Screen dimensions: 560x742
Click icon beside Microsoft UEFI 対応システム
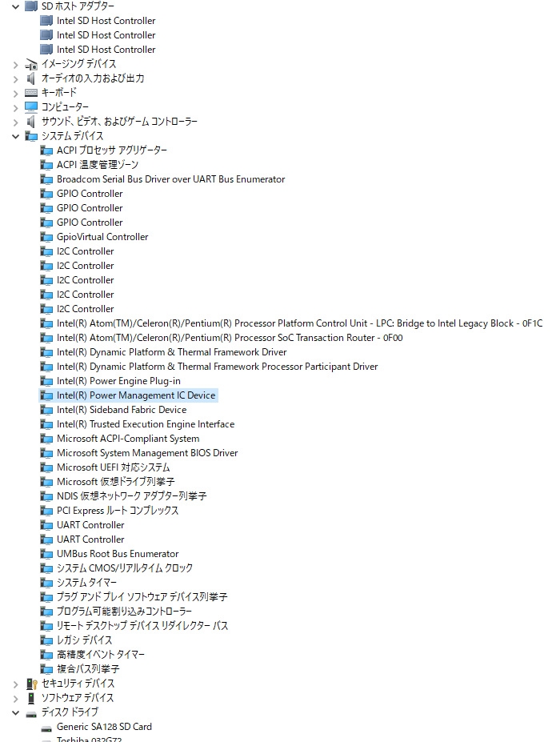pyautogui.click(x=46, y=468)
